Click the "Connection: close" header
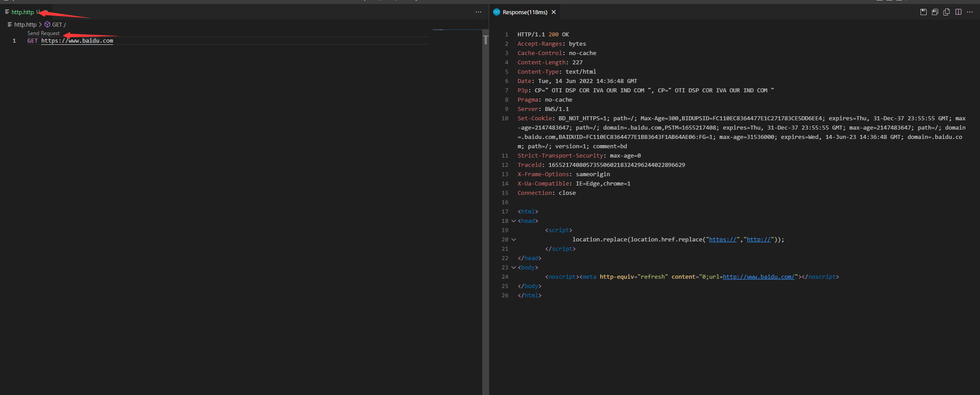Viewport: 980px width, 395px height. [x=547, y=193]
